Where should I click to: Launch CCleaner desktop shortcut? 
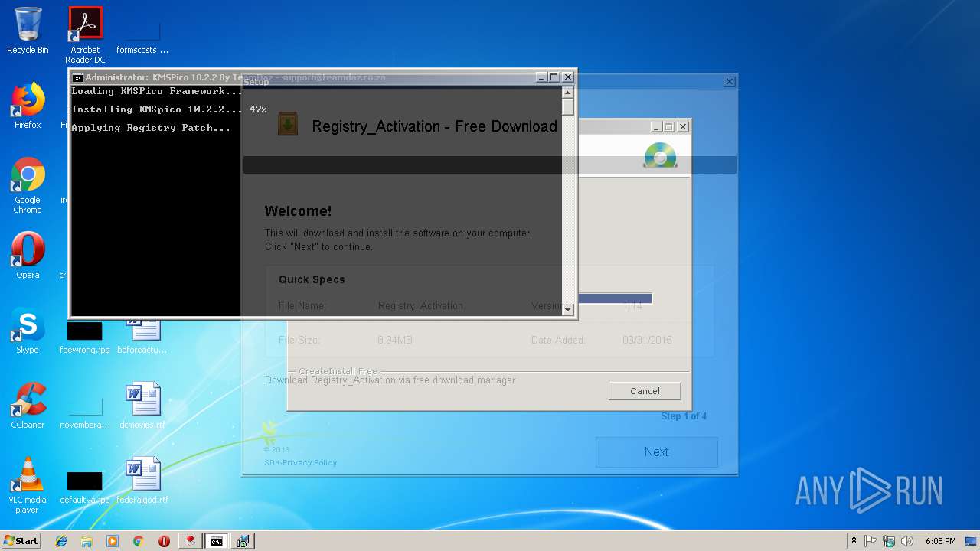tap(28, 406)
